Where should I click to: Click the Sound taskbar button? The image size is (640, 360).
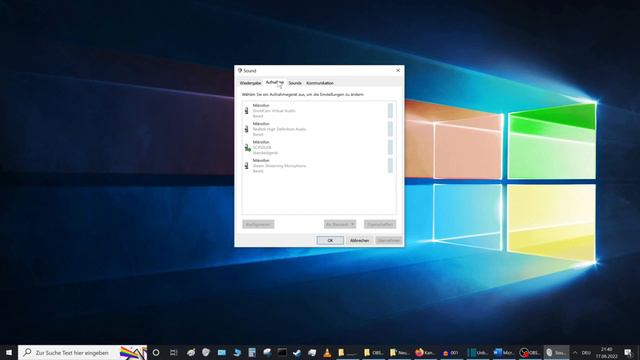point(556,352)
